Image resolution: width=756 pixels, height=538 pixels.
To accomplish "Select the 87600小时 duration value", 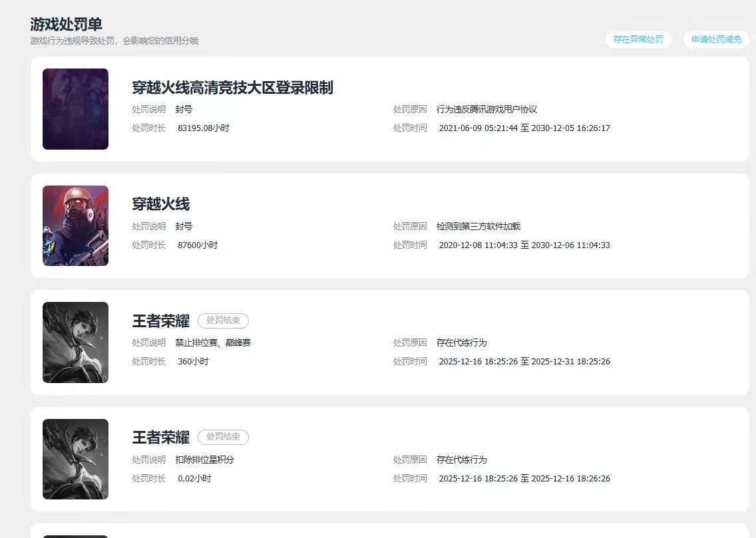I will 198,245.
